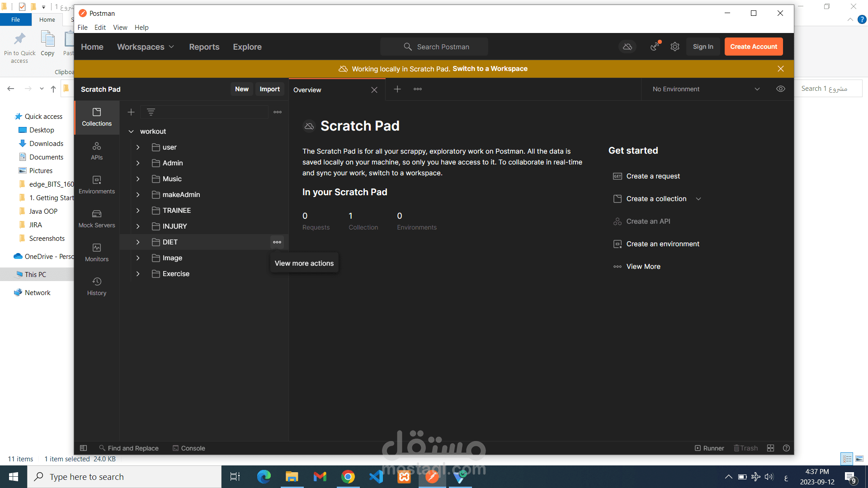Open Find and Replace in the status bar
Viewport: 868px width, 488px height.
coord(129,448)
